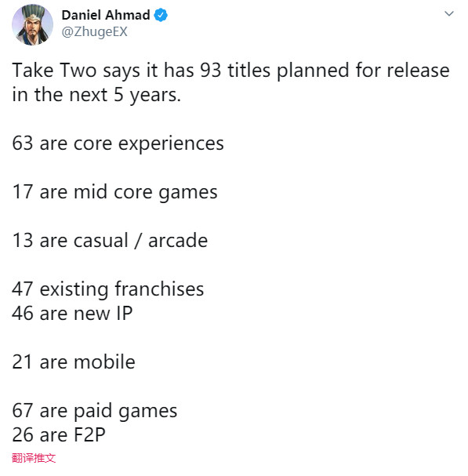Click the blue verified badge icon
Screen dimensions: 468x476
tap(161, 15)
